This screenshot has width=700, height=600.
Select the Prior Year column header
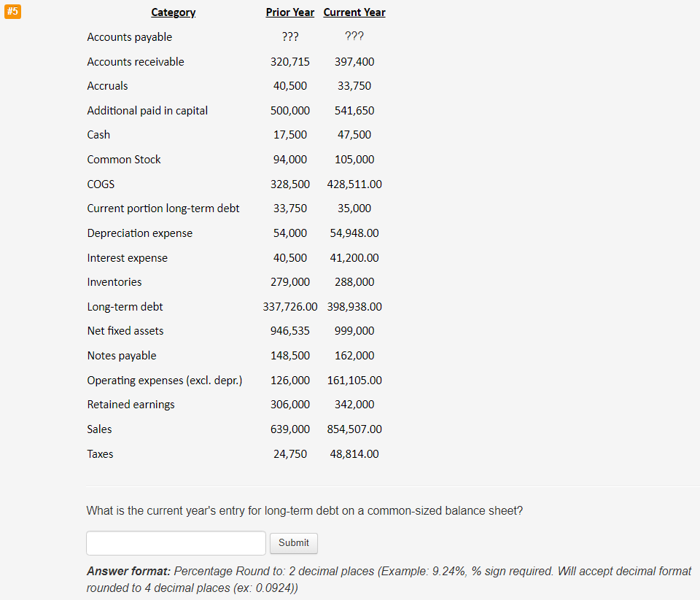click(289, 12)
